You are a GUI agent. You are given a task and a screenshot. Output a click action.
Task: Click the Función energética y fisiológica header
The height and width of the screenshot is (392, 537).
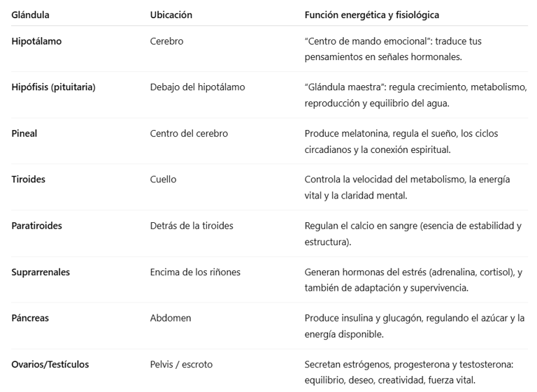coord(371,15)
